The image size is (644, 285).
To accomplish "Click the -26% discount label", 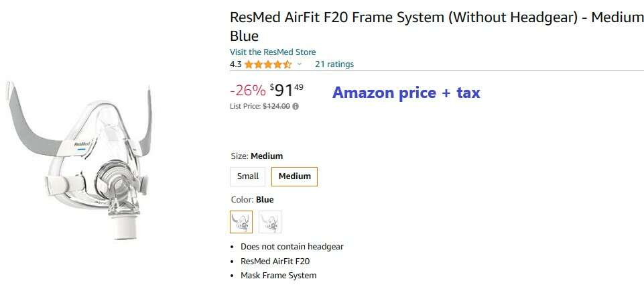I will [x=248, y=91].
